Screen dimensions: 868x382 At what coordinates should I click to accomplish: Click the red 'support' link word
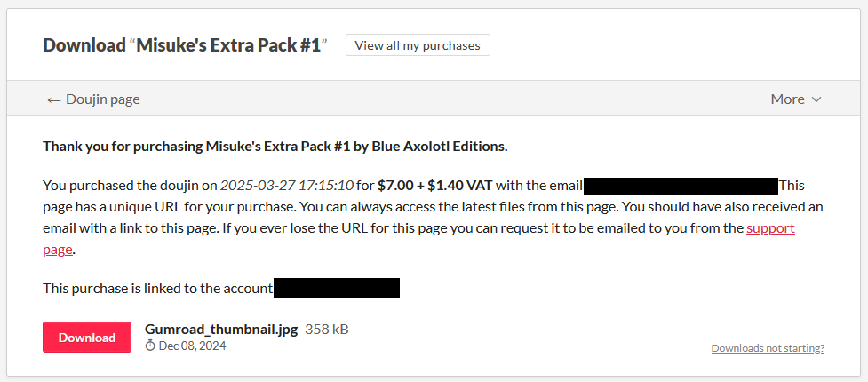[770, 228]
